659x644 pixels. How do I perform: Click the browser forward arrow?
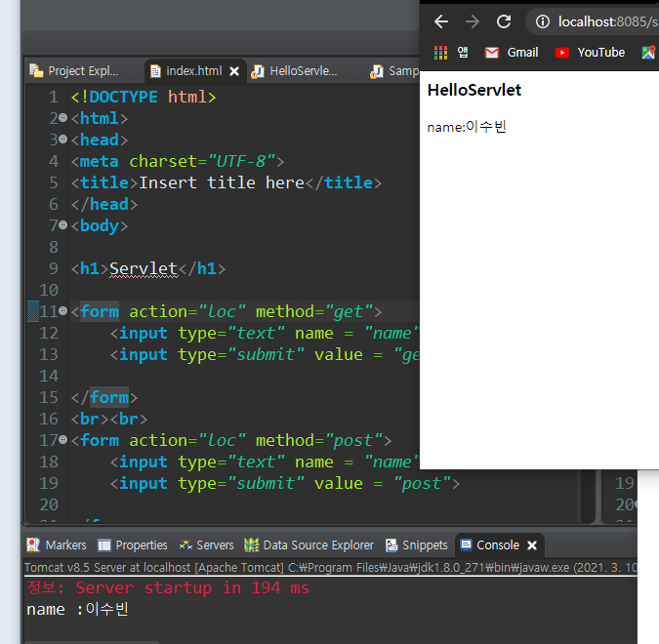point(473,21)
